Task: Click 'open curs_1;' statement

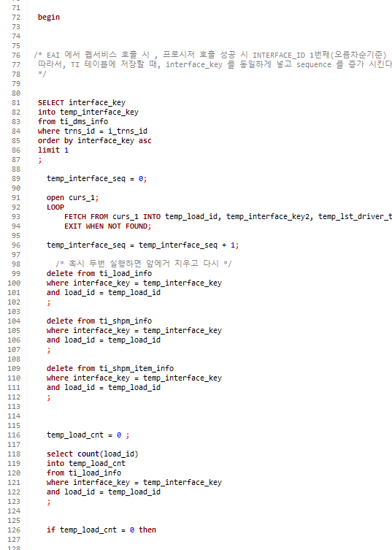Action: tap(72, 198)
